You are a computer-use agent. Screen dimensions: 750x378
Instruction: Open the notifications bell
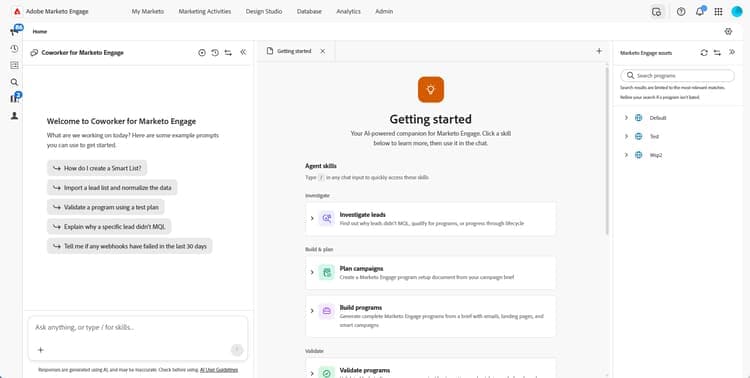tap(700, 11)
